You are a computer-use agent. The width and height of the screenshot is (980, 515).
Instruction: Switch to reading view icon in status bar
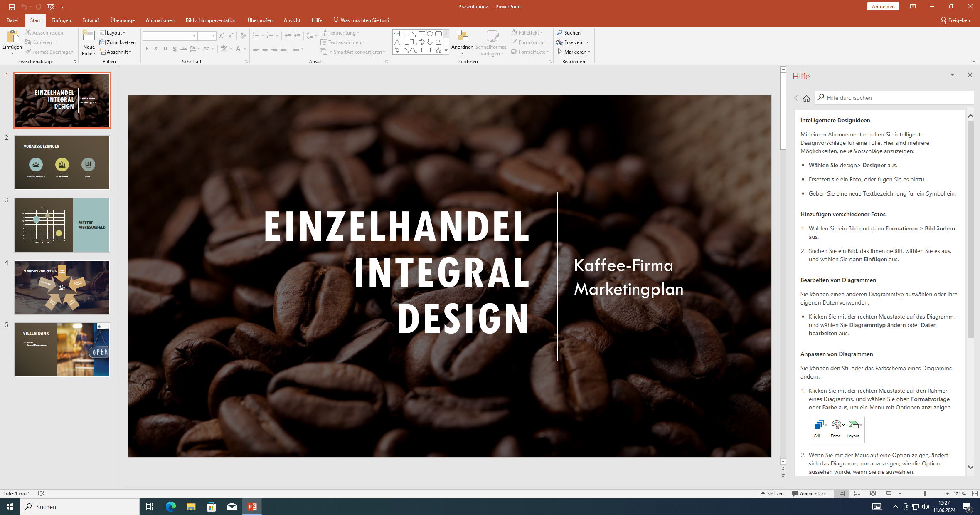point(873,494)
